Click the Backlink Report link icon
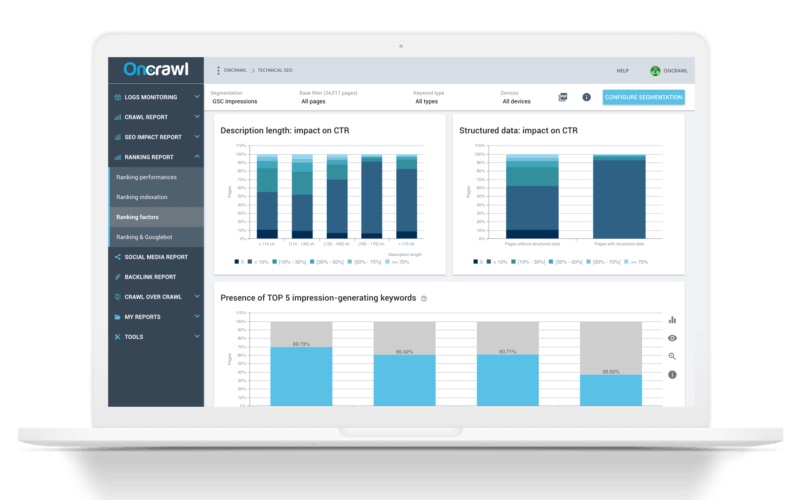 (x=118, y=277)
